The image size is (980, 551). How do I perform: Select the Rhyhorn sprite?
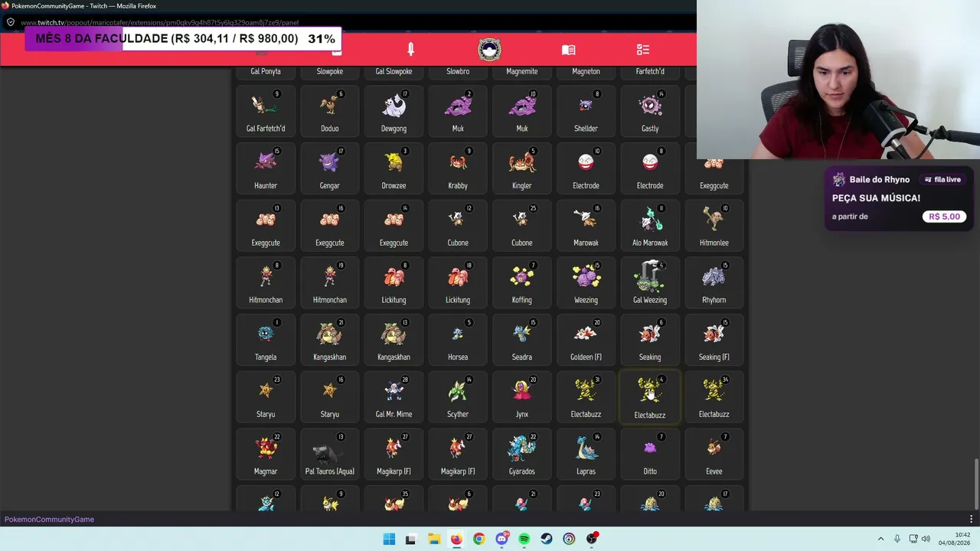(x=714, y=276)
